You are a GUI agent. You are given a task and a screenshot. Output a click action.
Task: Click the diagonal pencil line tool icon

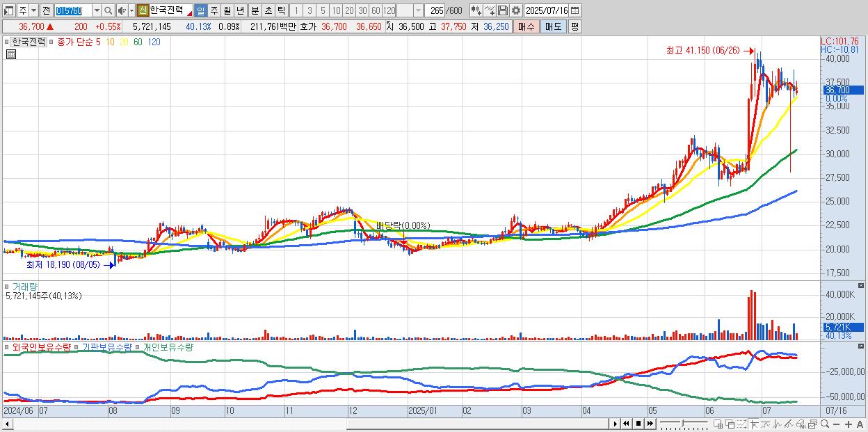click(x=788, y=424)
